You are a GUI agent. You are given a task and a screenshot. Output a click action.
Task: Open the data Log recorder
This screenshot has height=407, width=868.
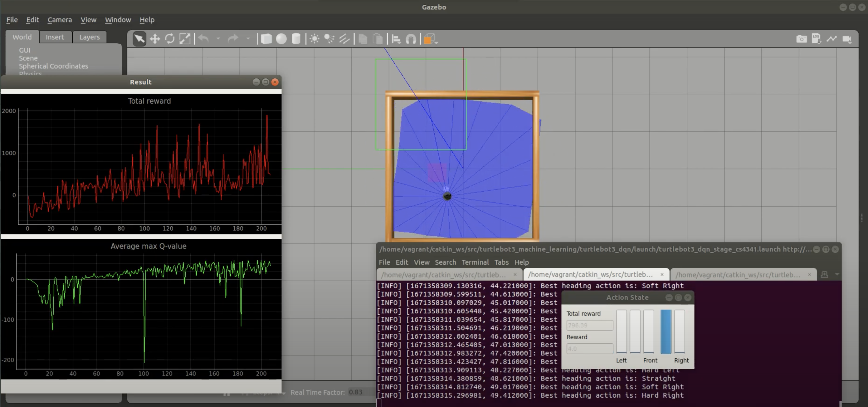click(816, 39)
